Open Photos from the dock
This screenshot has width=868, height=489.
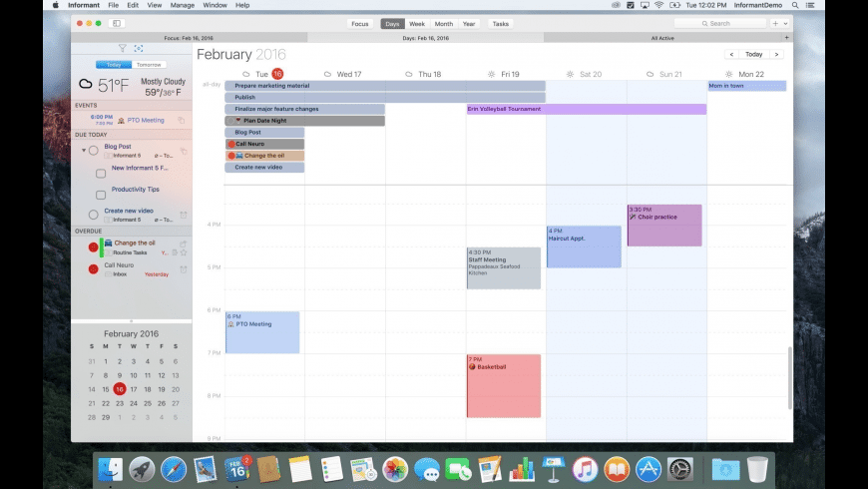tap(395, 469)
